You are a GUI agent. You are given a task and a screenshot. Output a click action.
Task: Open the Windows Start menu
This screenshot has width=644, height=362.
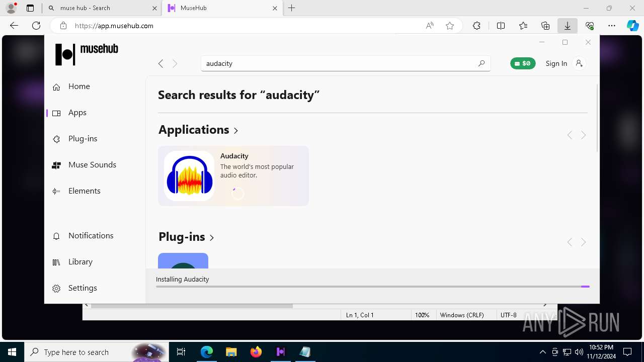pyautogui.click(x=12, y=352)
